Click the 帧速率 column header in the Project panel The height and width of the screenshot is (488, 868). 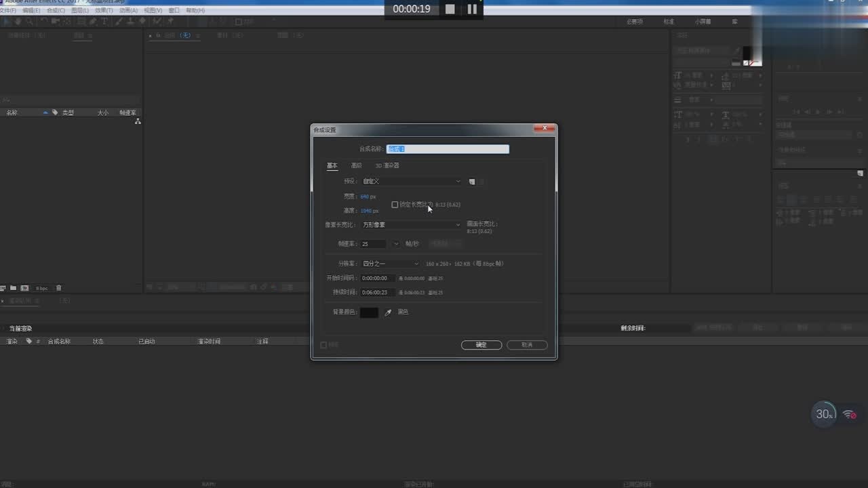point(127,113)
